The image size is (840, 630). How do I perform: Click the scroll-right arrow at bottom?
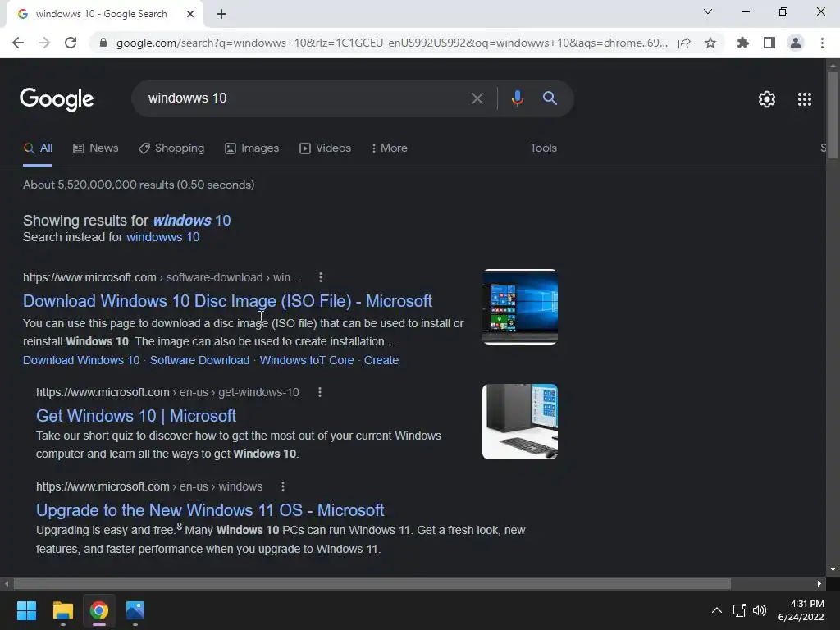coord(819,584)
